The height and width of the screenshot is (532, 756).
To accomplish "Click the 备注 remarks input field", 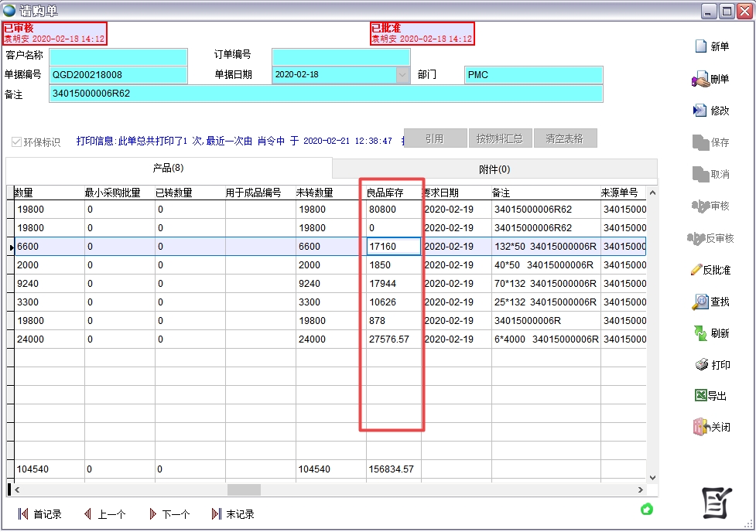I will pos(325,94).
